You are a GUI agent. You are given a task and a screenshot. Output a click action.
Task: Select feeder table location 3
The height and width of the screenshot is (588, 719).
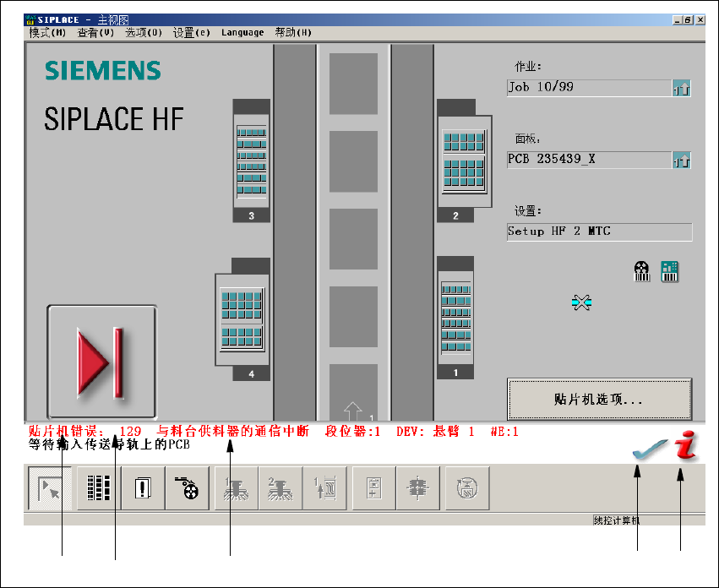point(251,161)
